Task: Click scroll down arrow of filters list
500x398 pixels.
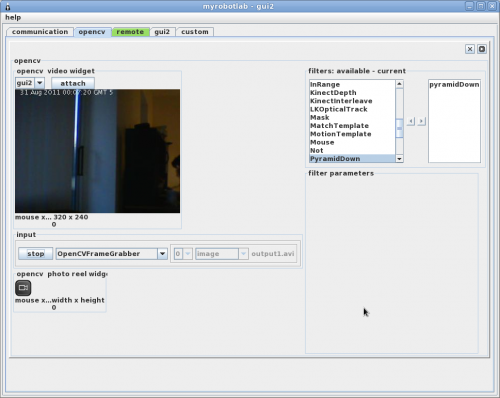Action: pyautogui.click(x=399, y=159)
